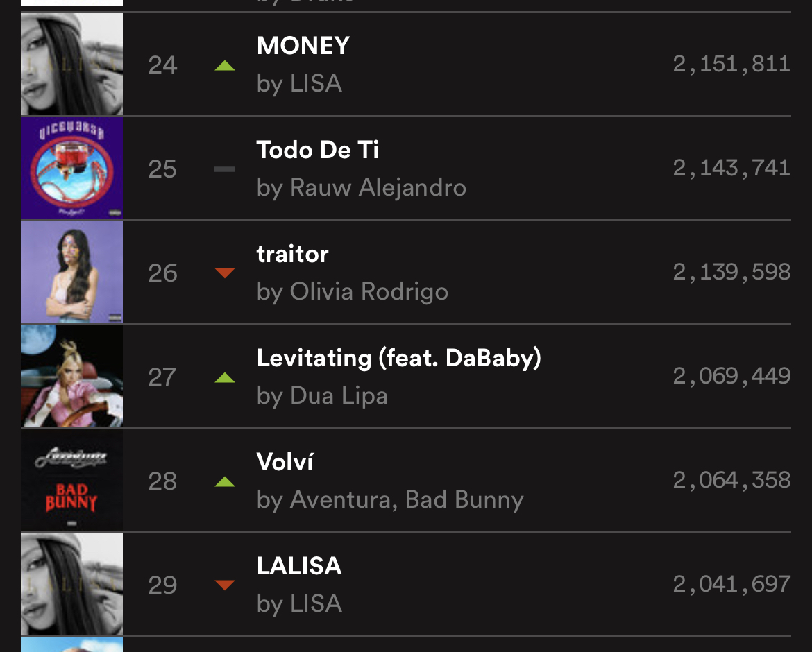The image size is (812, 652).
Task: Open LALISA album cover at rank 29
Action: point(72,584)
